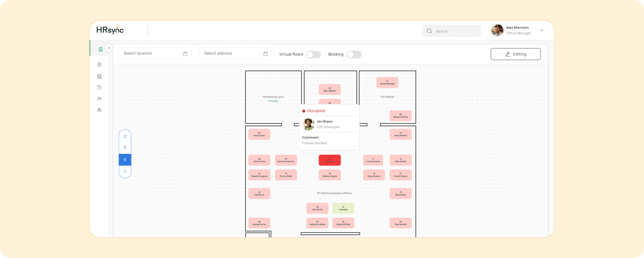Click the pencil icon in Editing button
Image resolution: width=644 pixels, height=258 pixels.
pos(508,54)
